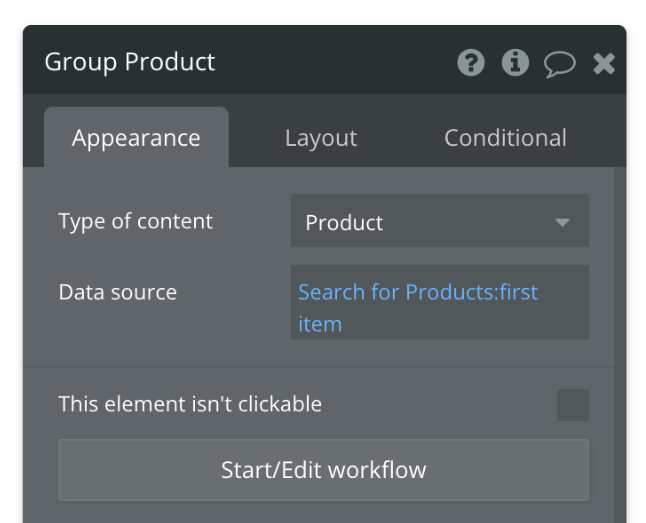Switch to the Appearance tab
Screen dimensions: 646x523
136,138
